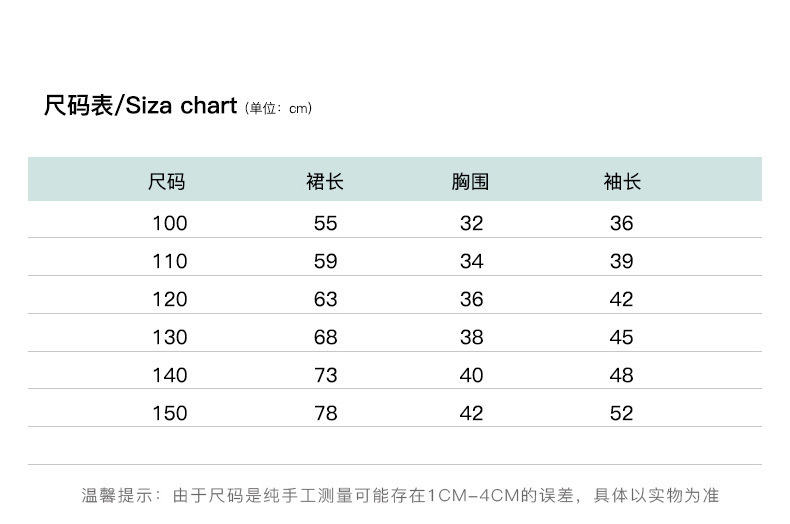Click 袖长 value 39
This screenshot has height=524, width=790.
622,261
